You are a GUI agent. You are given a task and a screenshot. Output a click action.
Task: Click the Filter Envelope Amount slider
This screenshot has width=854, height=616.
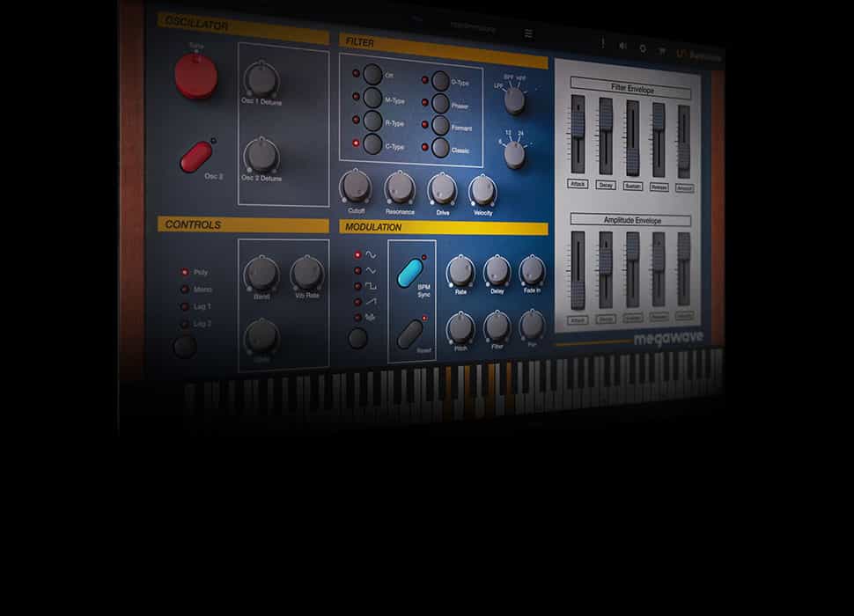[x=683, y=142]
